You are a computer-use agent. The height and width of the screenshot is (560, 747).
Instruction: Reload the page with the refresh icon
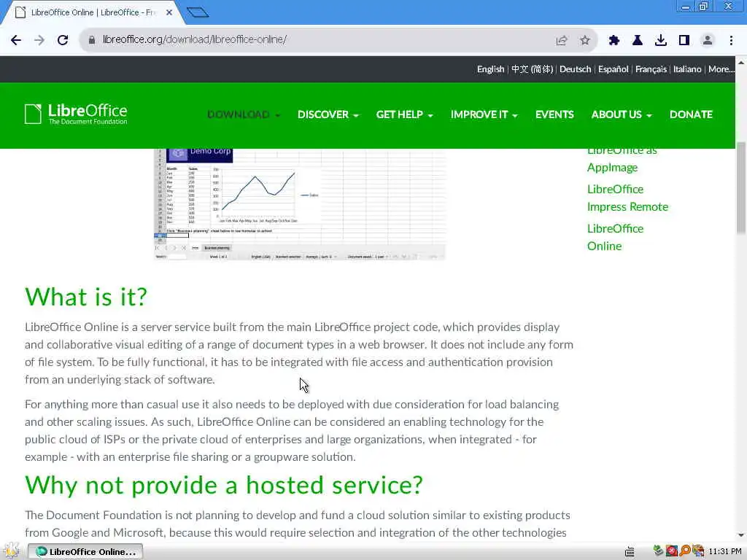[x=63, y=40]
